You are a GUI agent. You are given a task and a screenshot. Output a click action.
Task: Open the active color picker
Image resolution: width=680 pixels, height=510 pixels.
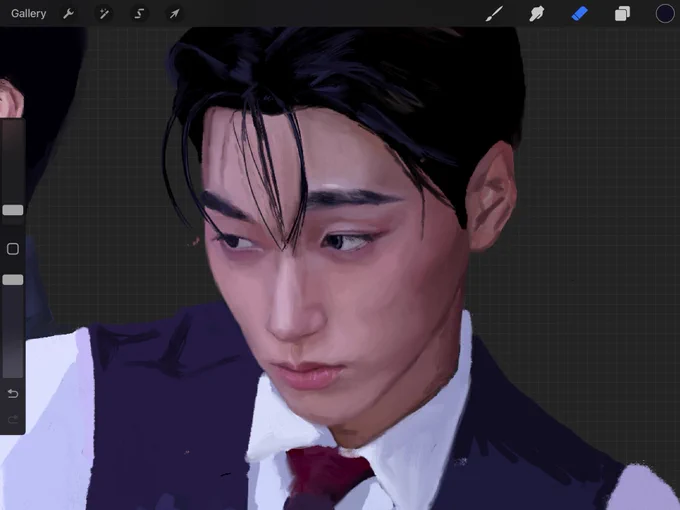click(665, 13)
